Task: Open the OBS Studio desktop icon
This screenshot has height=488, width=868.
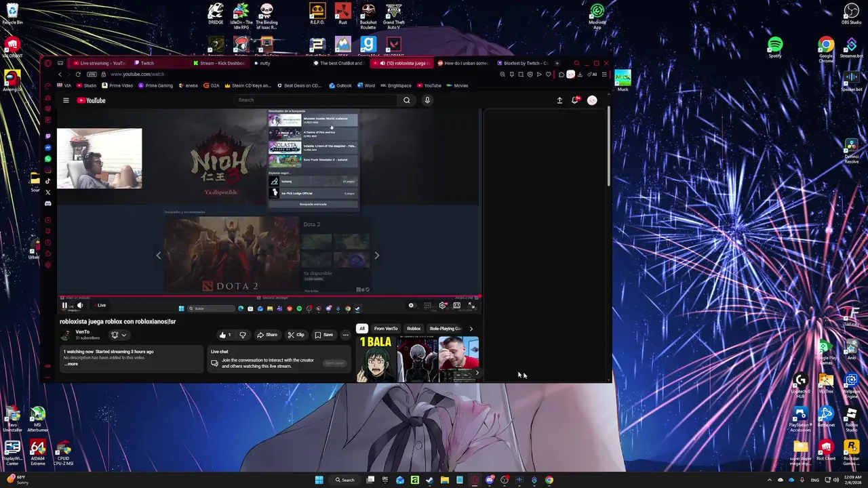Action: [x=851, y=14]
